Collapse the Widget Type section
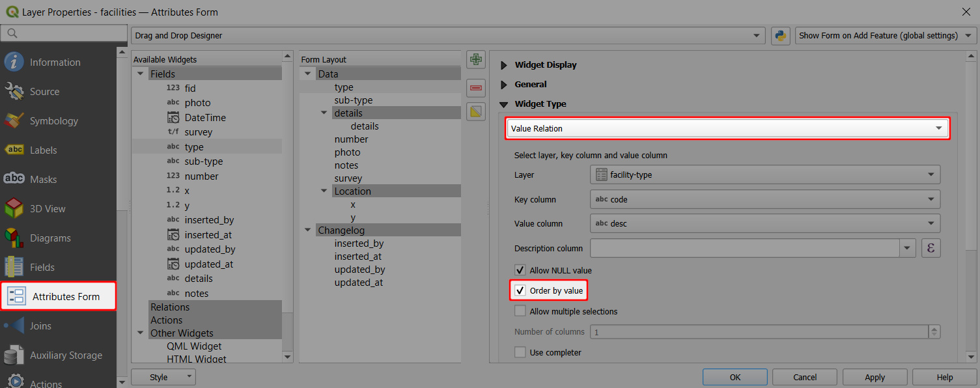 pos(503,104)
